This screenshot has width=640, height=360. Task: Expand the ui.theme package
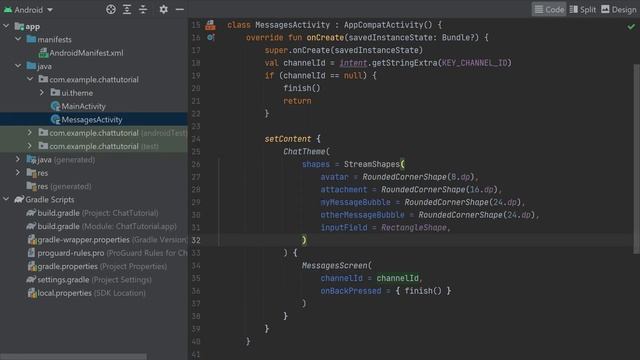(42, 93)
